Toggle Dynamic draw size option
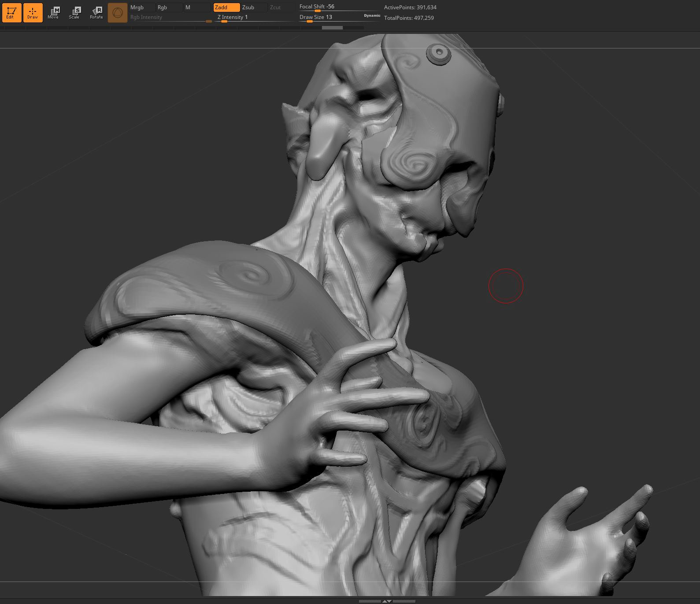This screenshot has width=700, height=604. [x=372, y=15]
